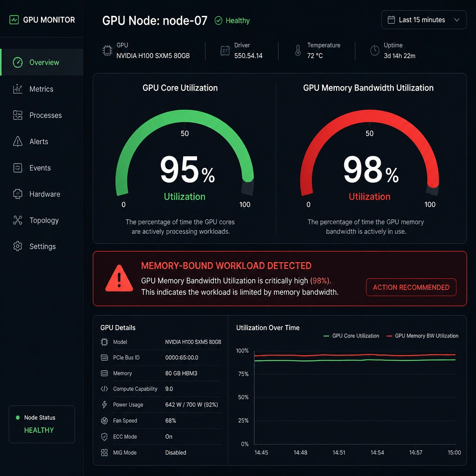Click the Model chip icon in GPU Details
Screen dimensions: 476x476
coord(104,342)
